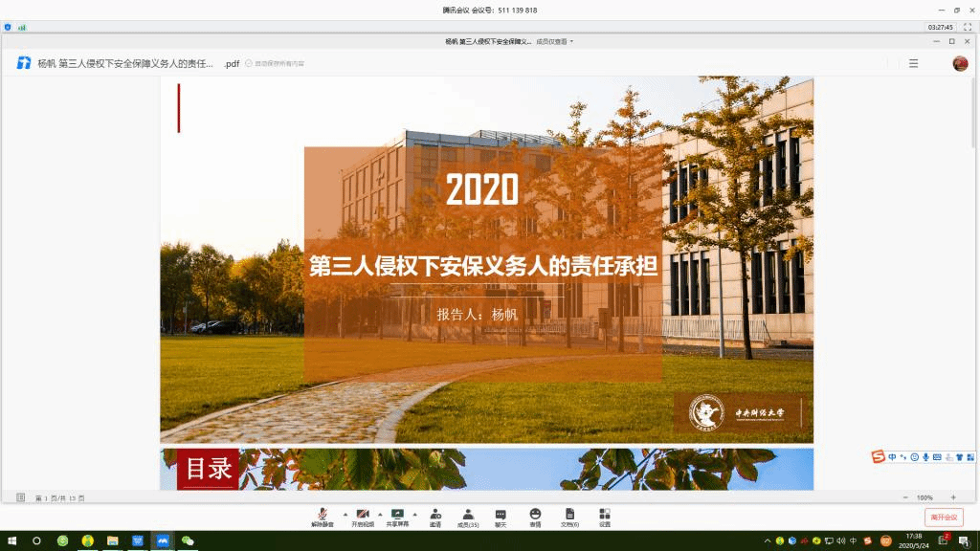The height and width of the screenshot is (551, 980).
Task: Toggle the page thumbnail sidebar icon
Action: coord(20,497)
